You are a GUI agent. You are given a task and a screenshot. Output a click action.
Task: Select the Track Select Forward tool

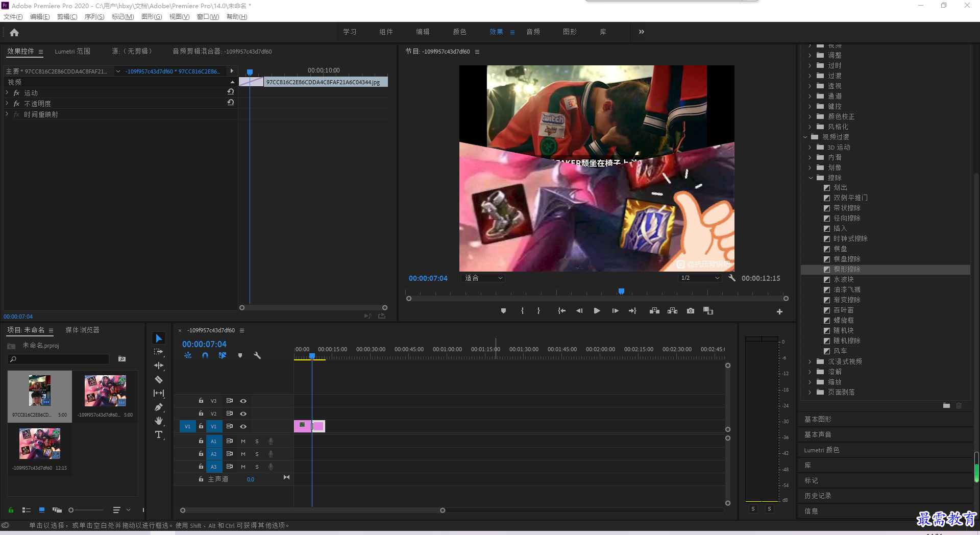[x=159, y=352]
